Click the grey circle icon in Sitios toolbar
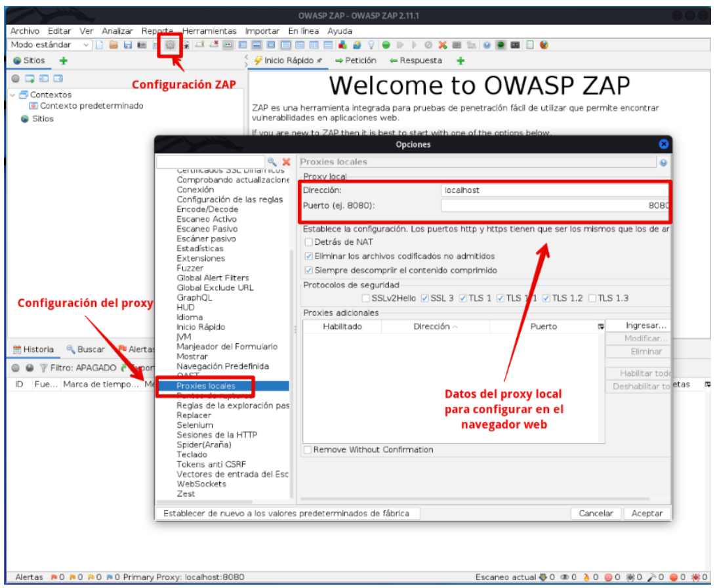The height and width of the screenshot is (588, 715). [16, 79]
